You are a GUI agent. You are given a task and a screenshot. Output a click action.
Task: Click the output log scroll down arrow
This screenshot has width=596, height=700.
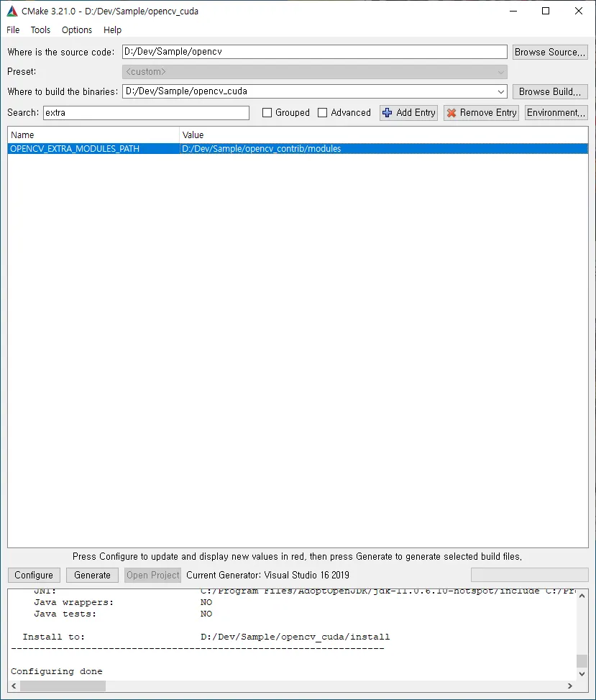click(582, 674)
